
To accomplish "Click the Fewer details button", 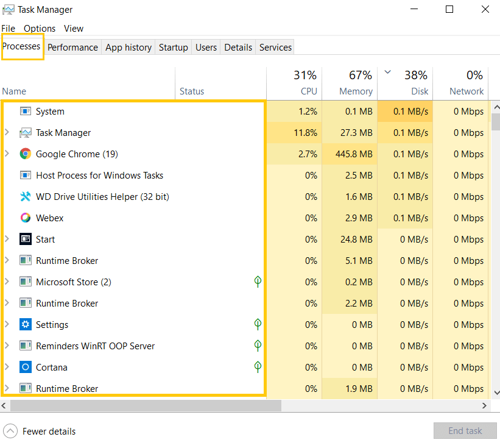I will point(39,431).
